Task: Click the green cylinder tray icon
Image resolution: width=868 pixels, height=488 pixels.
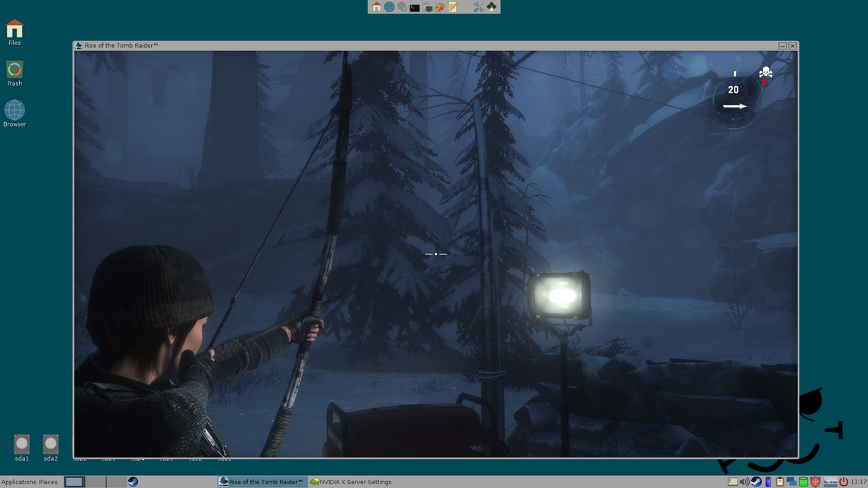Action: coord(803,482)
